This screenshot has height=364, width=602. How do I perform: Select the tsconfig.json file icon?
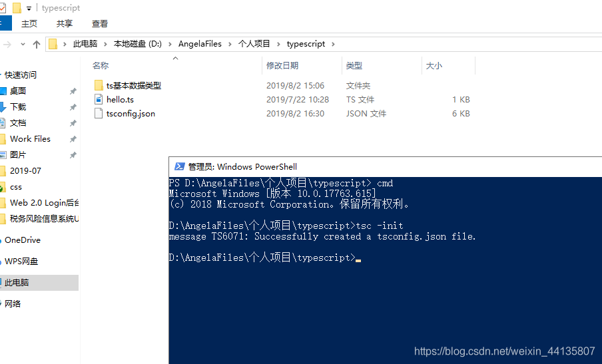tap(99, 114)
